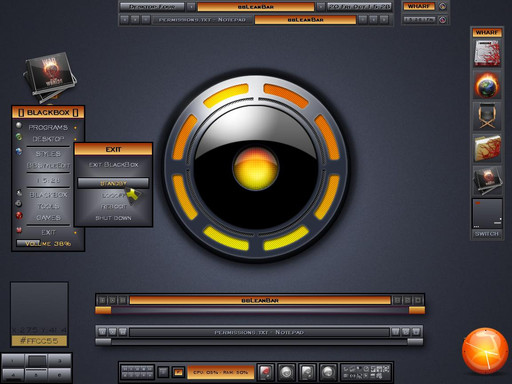The width and height of the screenshot is (512, 384).
Task: Expand the Desktop submenu in BlackBox menu
Action: pyautogui.click(x=48, y=139)
